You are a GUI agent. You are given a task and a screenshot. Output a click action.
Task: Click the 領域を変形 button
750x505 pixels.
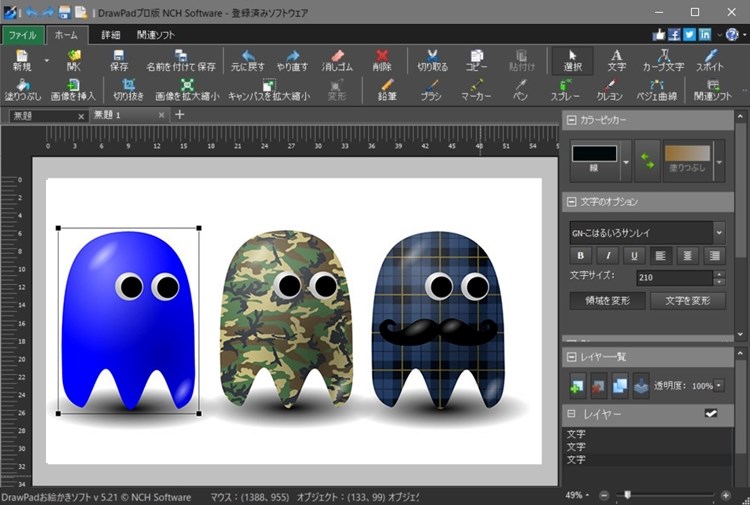(x=607, y=300)
